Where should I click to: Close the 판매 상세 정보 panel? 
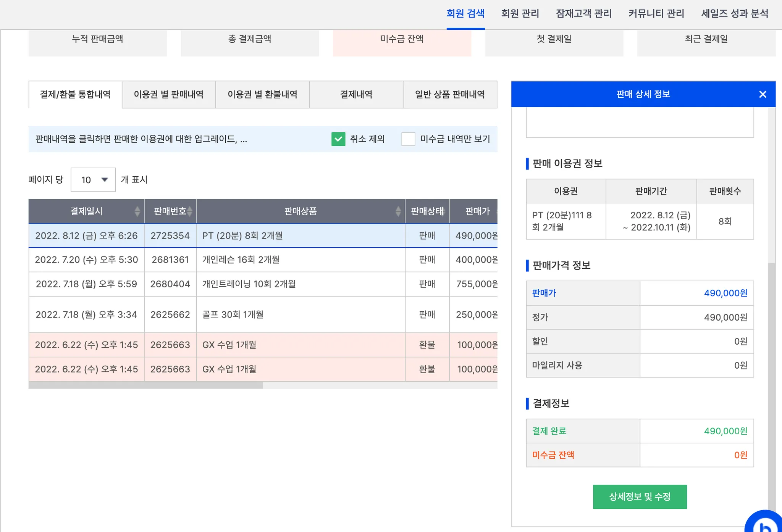tap(763, 94)
